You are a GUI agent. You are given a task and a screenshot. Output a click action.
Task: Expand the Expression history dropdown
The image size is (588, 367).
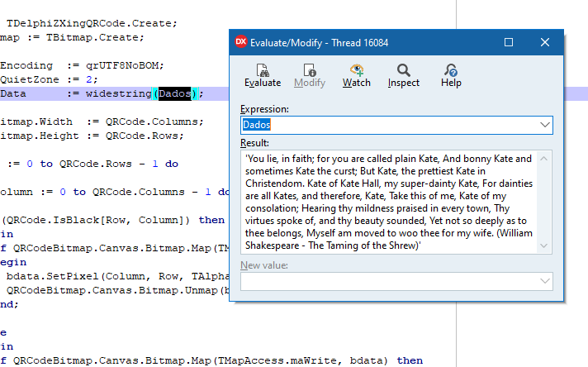(x=545, y=125)
